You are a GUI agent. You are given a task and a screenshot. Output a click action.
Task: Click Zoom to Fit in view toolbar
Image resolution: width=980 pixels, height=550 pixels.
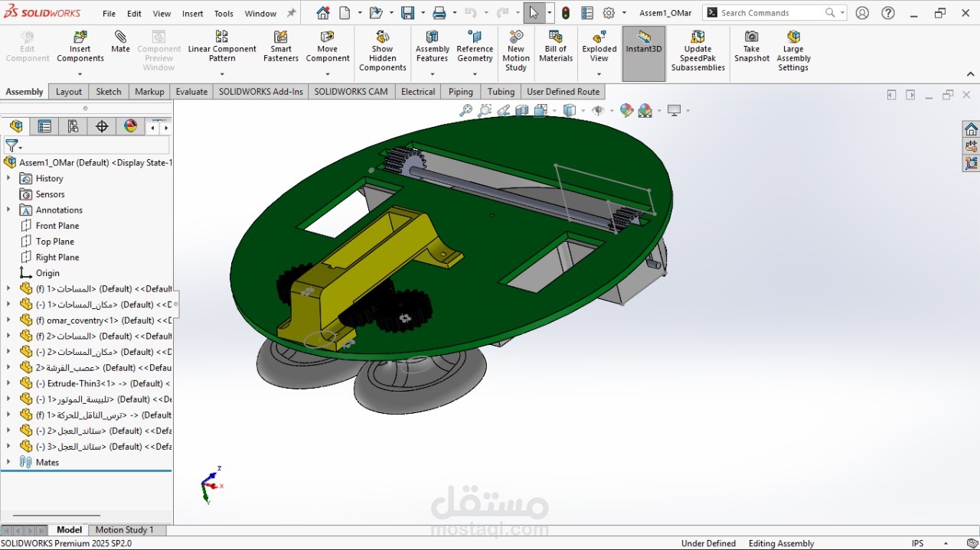click(x=465, y=111)
